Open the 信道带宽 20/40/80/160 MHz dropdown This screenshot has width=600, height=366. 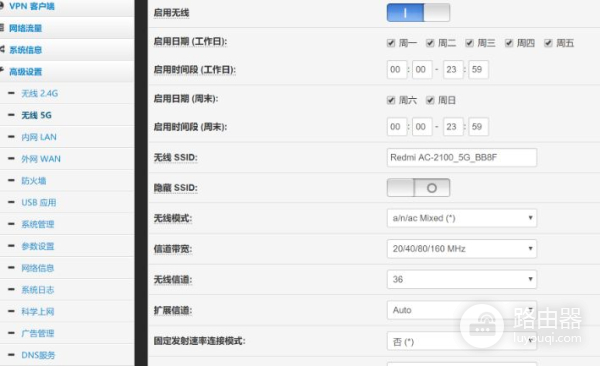click(x=462, y=249)
